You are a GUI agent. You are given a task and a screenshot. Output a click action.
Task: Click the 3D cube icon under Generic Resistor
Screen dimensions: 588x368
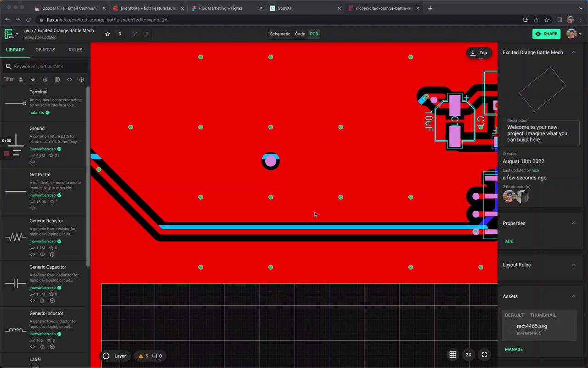tap(52, 254)
